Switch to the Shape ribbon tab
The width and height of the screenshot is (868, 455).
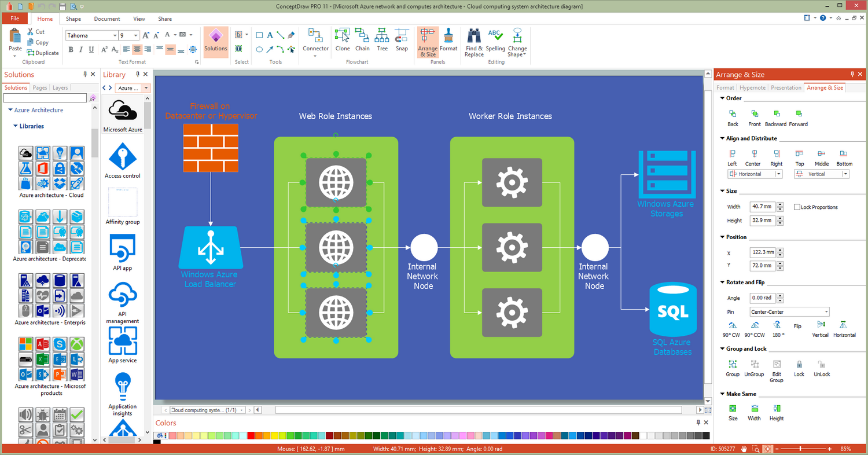point(73,19)
